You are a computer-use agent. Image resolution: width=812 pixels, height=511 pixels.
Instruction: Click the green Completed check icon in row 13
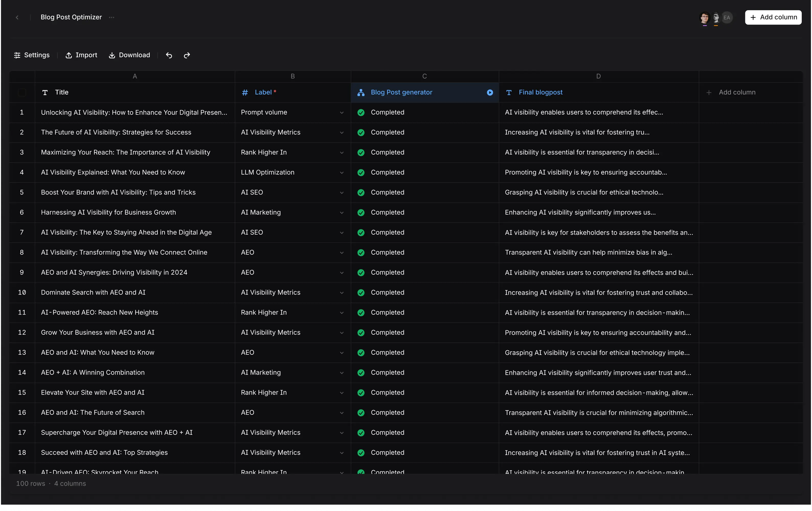point(361,353)
